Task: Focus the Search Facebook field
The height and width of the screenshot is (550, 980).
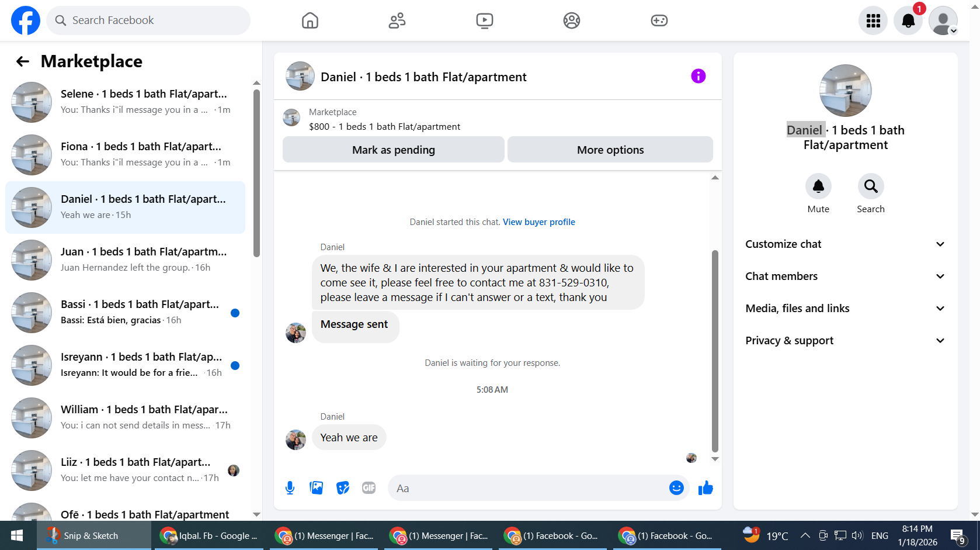Action: [x=148, y=20]
